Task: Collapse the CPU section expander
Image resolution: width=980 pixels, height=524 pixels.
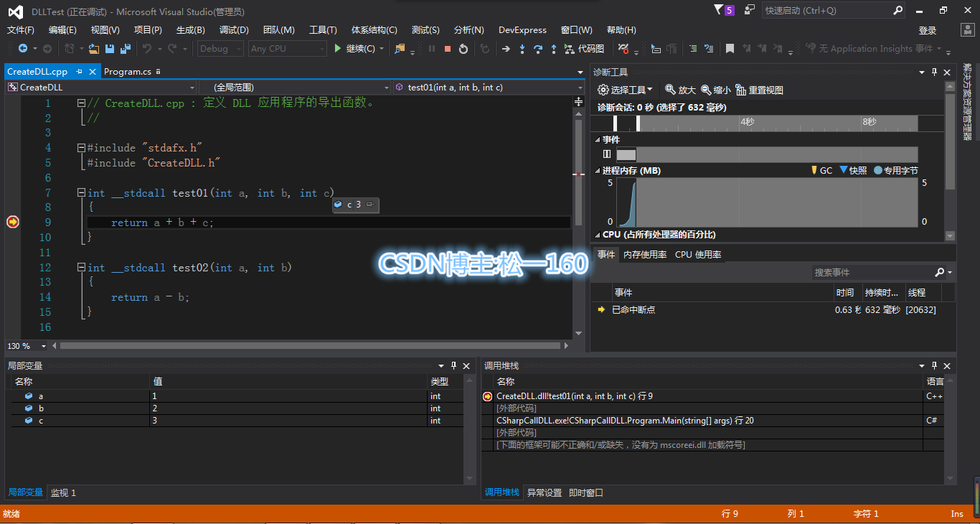Action: pyautogui.click(x=598, y=235)
